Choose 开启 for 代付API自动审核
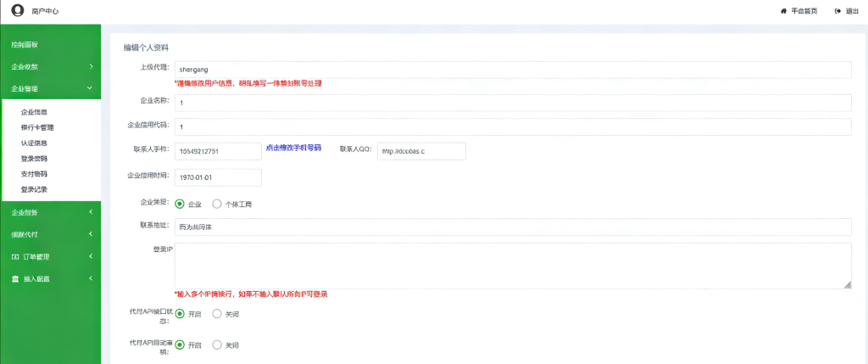The width and height of the screenshot is (868, 364). (x=180, y=345)
